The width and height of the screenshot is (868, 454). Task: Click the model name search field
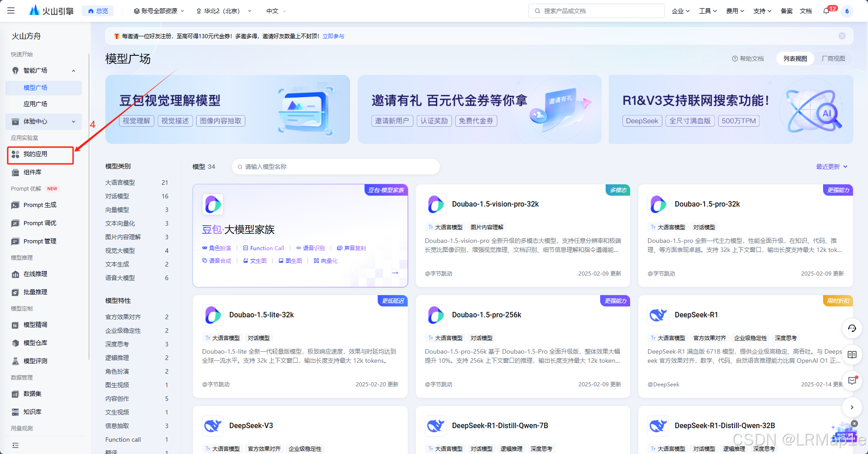(x=336, y=167)
